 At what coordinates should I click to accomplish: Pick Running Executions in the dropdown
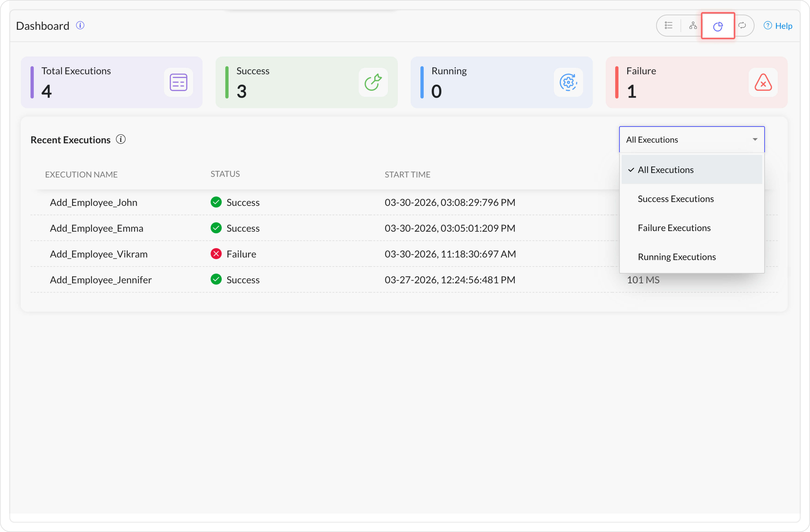pos(677,257)
